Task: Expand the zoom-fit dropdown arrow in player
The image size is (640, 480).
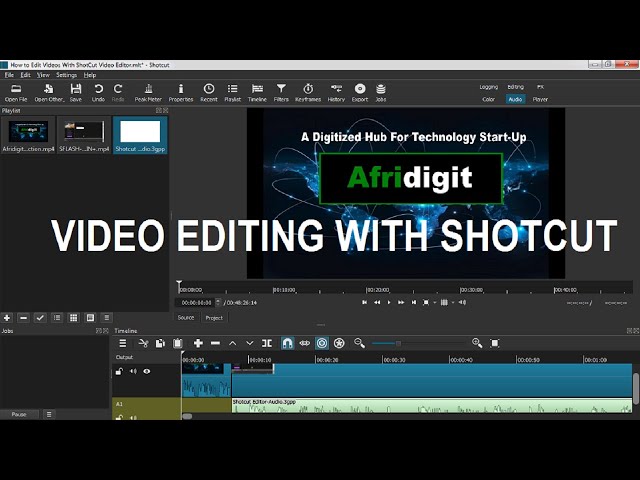Action: click(x=435, y=302)
